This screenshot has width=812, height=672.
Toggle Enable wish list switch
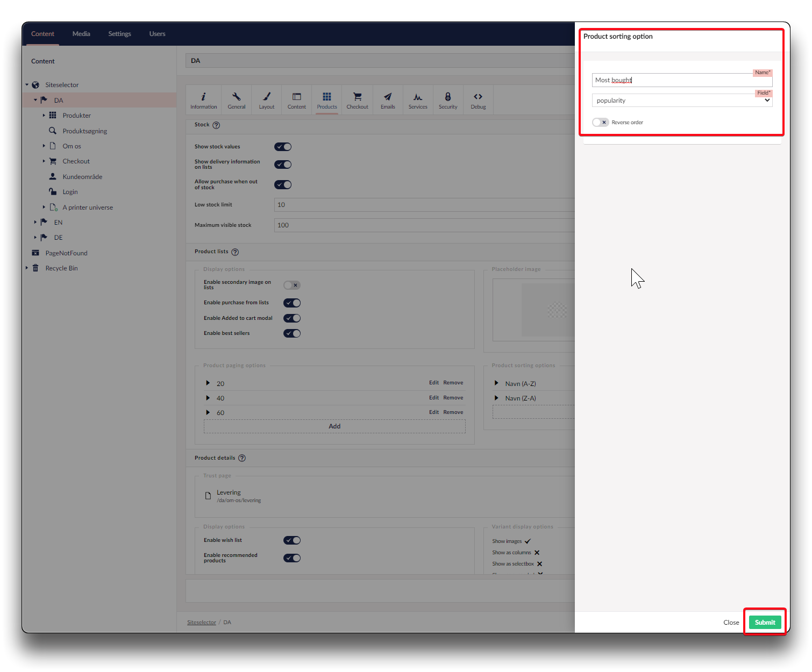[x=292, y=540]
